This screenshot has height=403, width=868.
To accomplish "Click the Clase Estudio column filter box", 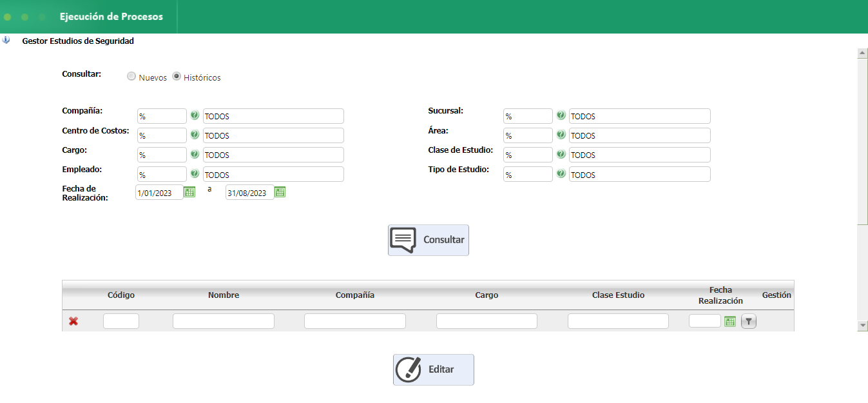I will 618,321.
